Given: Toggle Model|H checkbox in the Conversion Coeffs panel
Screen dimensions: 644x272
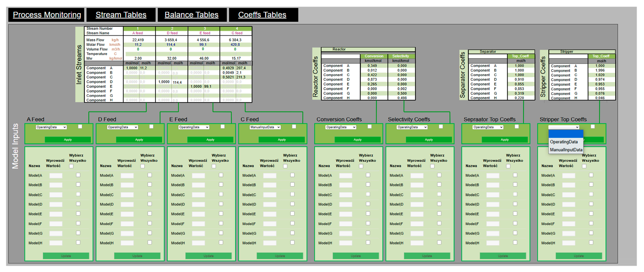Looking at the screenshot, I should [368, 242].
